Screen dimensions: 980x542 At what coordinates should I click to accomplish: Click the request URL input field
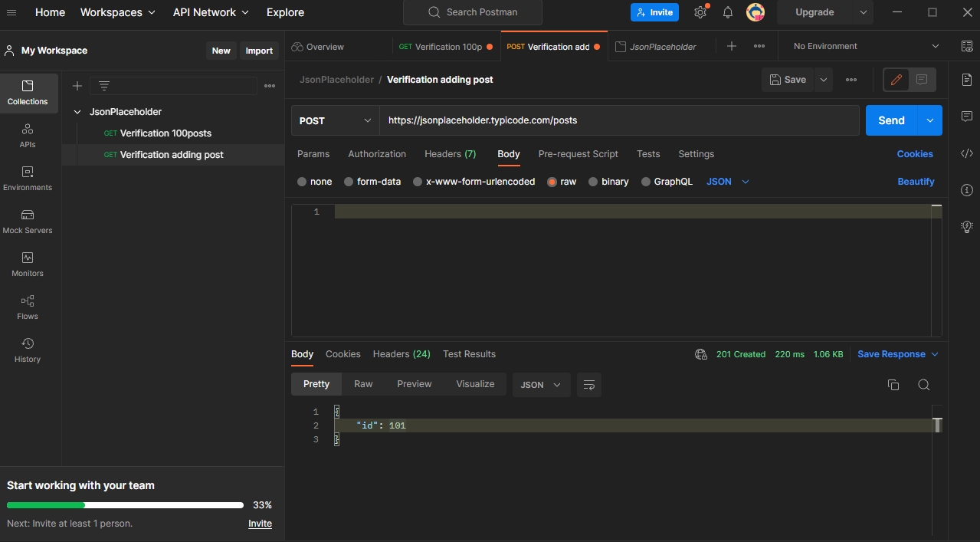point(618,120)
